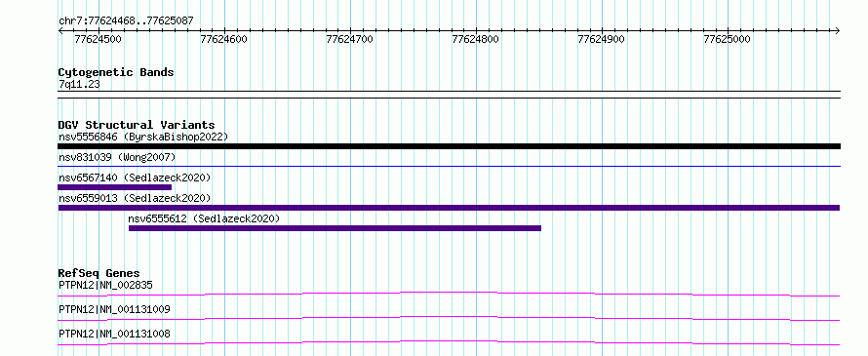
Task: Click the thin blue nsv831039 line
Action: (x=449, y=166)
